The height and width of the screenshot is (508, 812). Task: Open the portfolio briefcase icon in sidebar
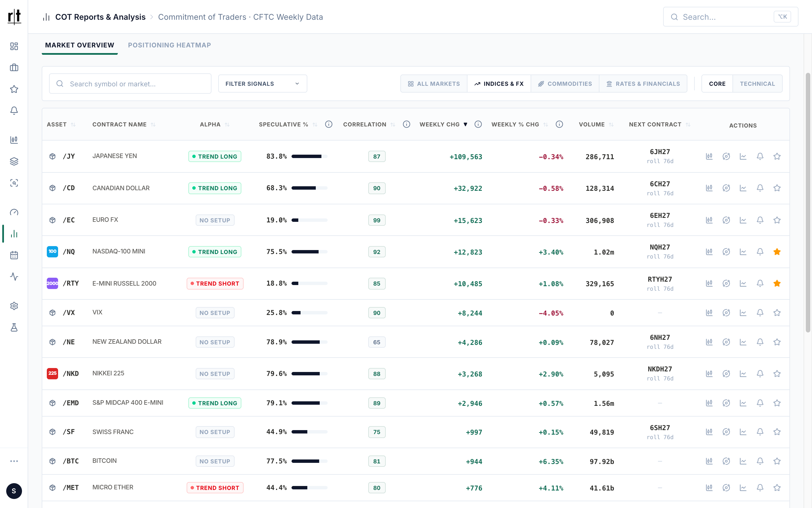tap(14, 67)
